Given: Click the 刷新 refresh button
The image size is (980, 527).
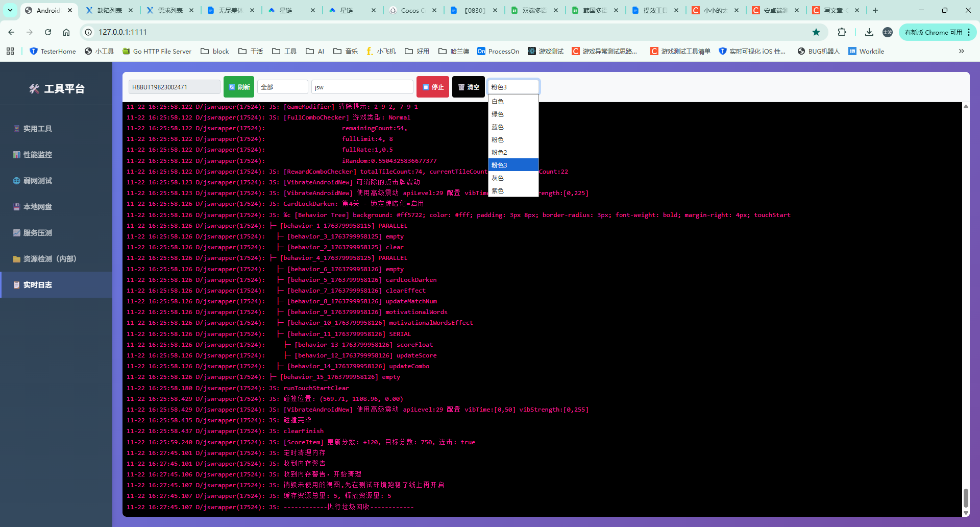Looking at the screenshot, I should (238, 87).
